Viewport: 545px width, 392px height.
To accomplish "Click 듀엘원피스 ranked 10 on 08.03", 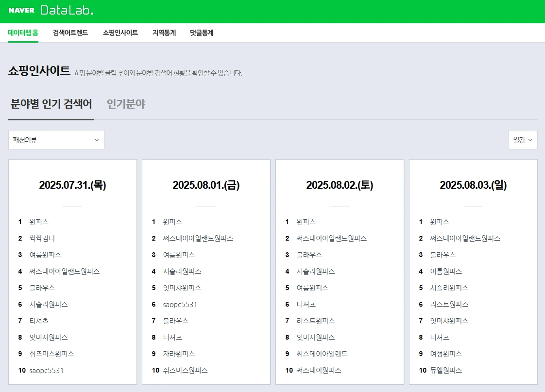I will coord(445,371).
